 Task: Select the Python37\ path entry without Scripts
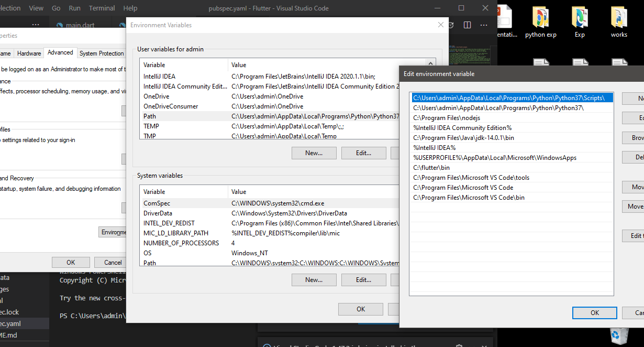(x=512, y=108)
